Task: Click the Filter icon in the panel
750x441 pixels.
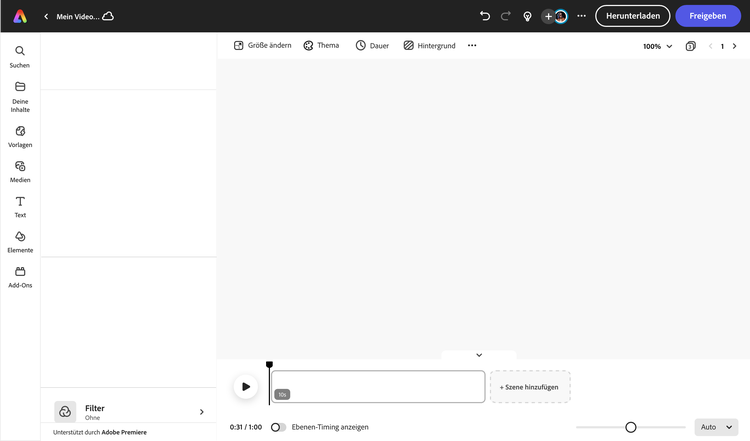Action: 65,411
